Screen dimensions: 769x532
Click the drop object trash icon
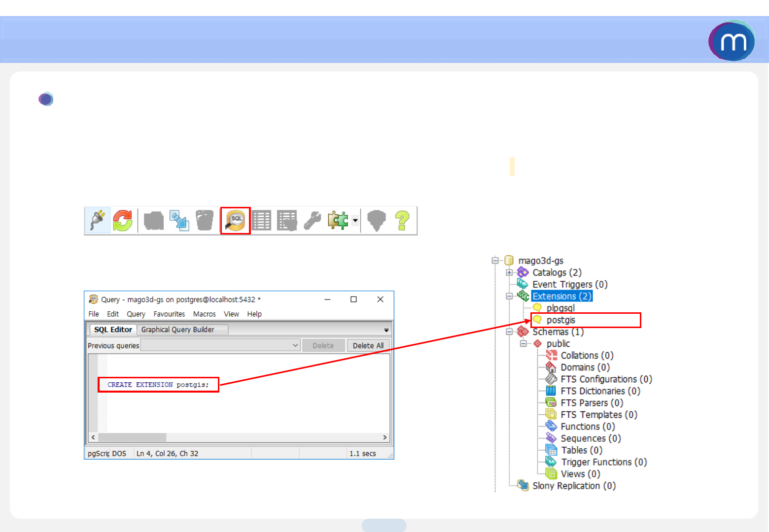click(205, 220)
